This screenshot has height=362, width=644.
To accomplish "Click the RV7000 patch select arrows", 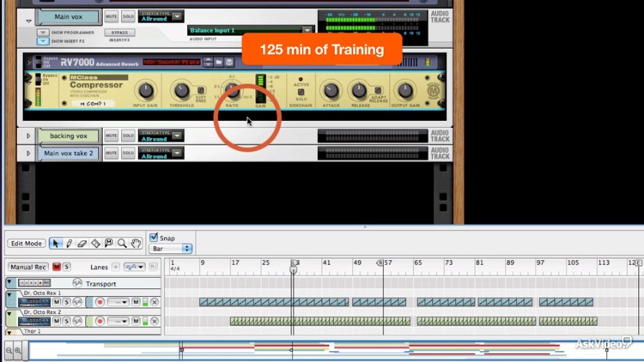I will tap(209, 62).
